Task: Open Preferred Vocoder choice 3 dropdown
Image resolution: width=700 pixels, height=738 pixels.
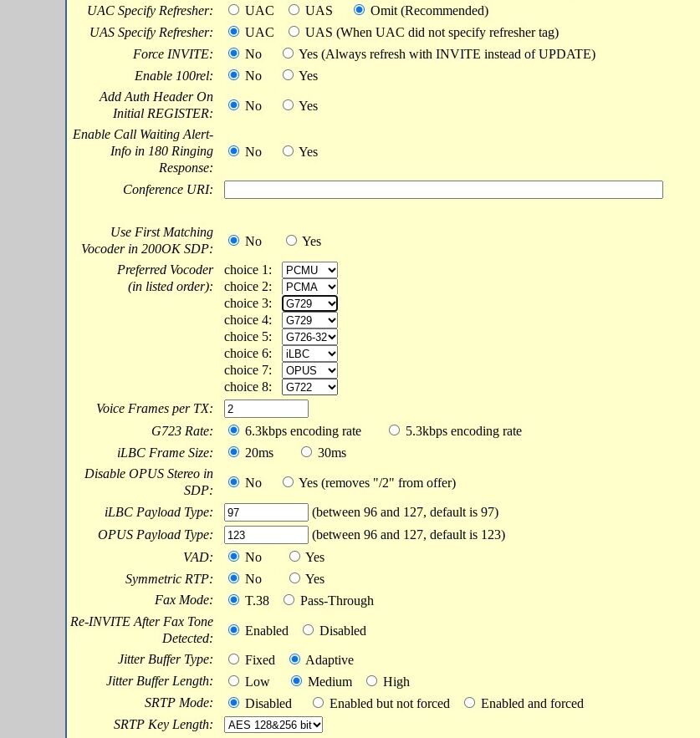Action: [309, 303]
